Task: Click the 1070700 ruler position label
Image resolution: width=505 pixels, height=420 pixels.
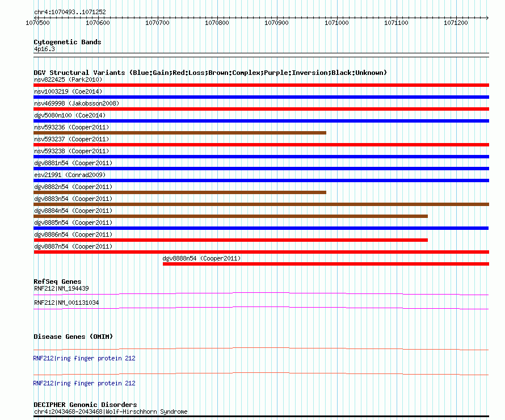Action: (x=157, y=23)
